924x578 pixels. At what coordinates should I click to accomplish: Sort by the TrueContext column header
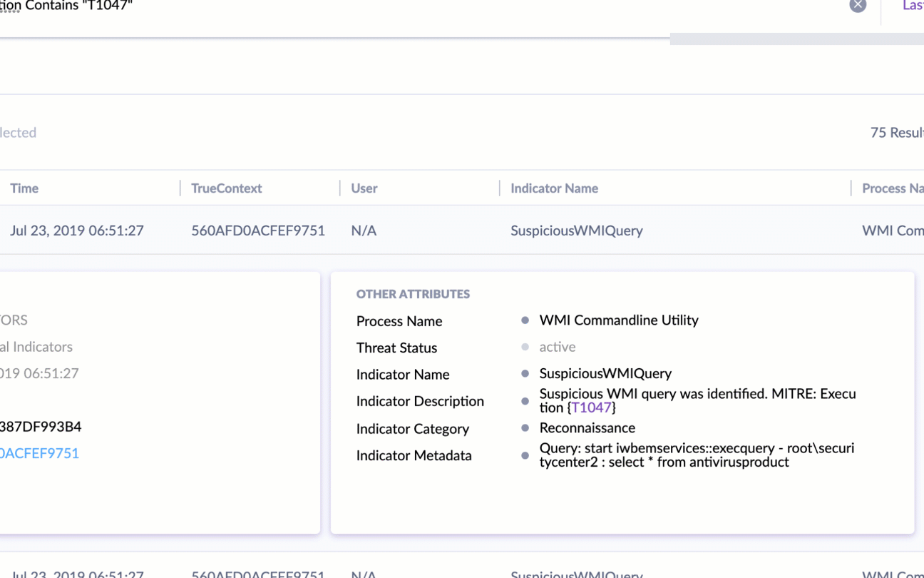click(x=226, y=188)
